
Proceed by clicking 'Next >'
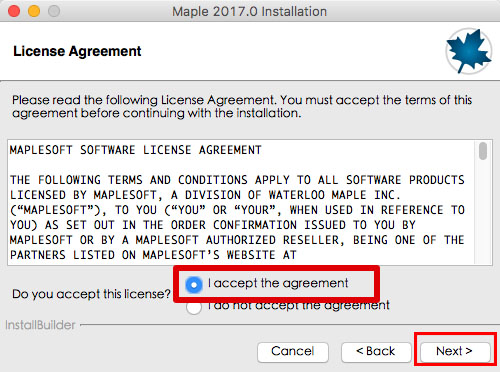(x=455, y=351)
